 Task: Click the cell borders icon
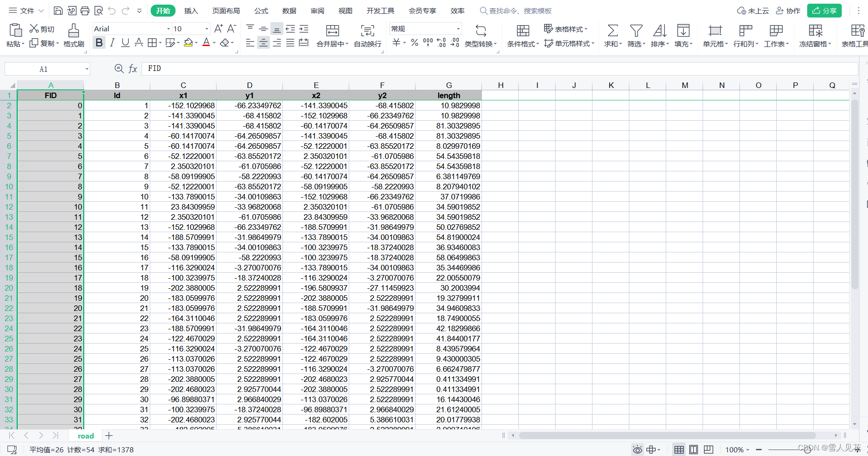(152, 43)
